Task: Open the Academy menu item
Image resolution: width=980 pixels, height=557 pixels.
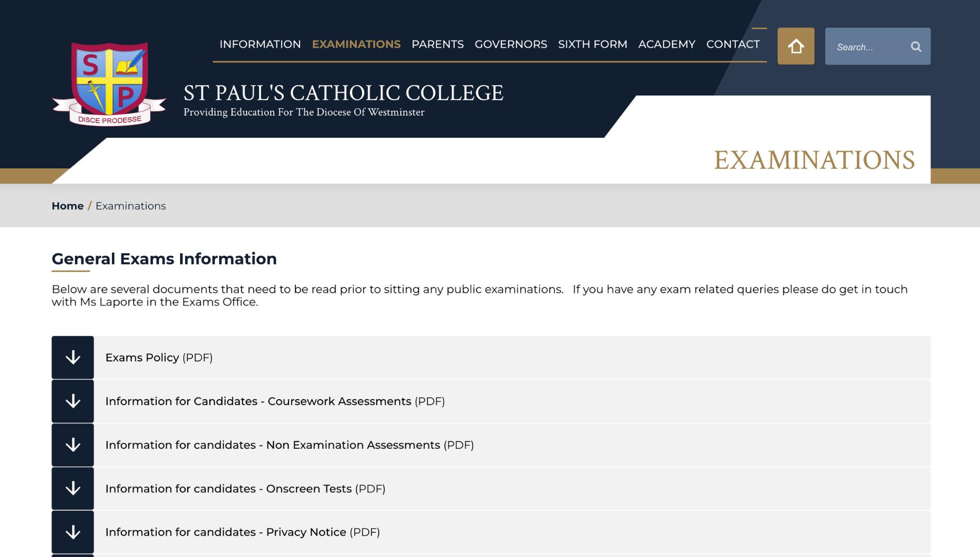Action: point(666,44)
